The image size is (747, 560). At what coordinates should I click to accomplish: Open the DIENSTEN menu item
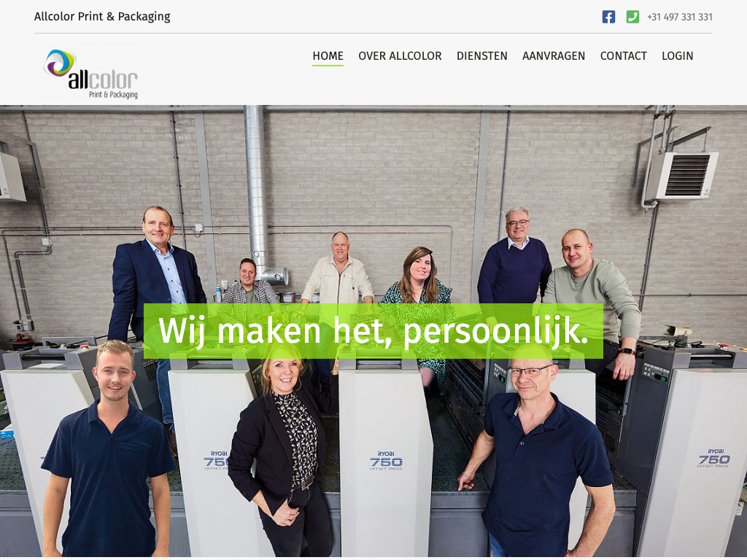point(482,55)
